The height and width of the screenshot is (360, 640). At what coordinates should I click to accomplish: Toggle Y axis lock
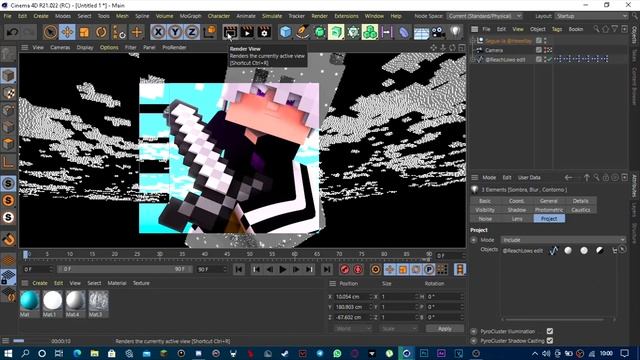coord(175,32)
